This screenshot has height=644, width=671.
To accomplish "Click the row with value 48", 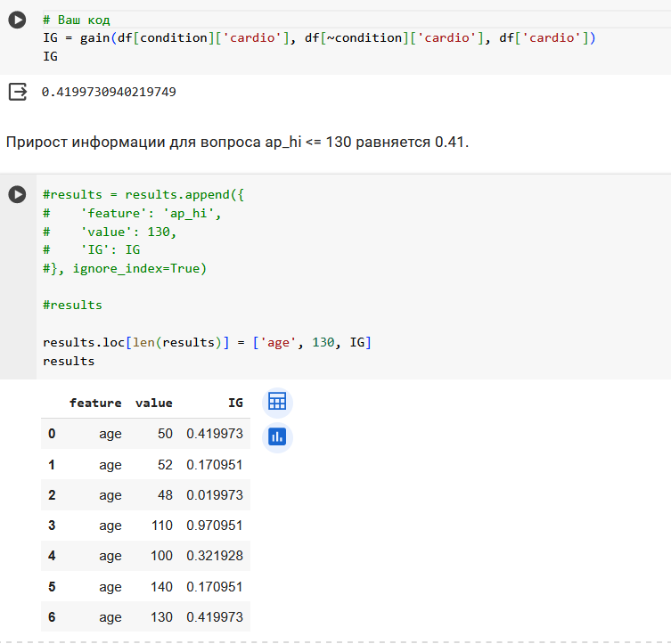I will point(145,494).
